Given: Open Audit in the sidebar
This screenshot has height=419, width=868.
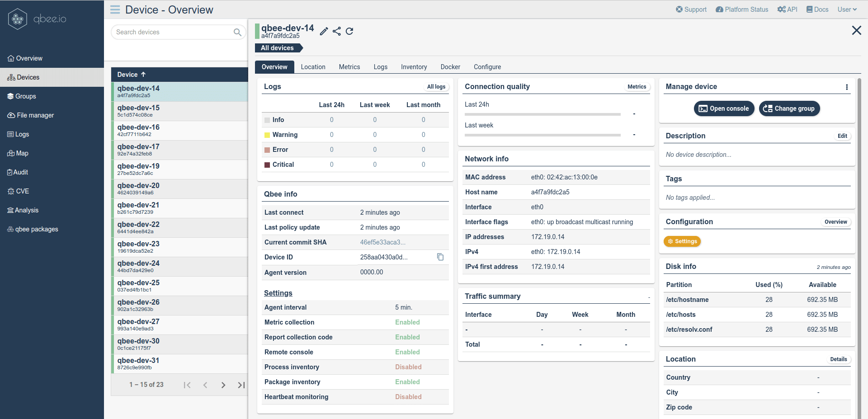Looking at the screenshot, I should (x=52, y=172).
